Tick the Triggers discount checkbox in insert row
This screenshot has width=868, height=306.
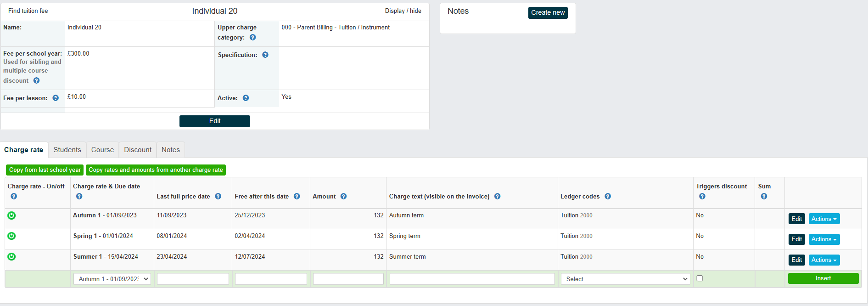[x=700, y=278]
